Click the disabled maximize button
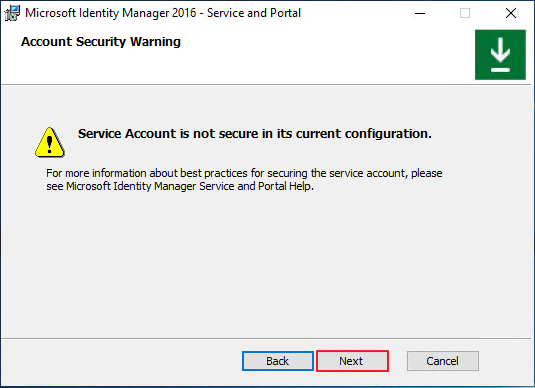Screen dimensions: 535x388 (x=465, y=13)
